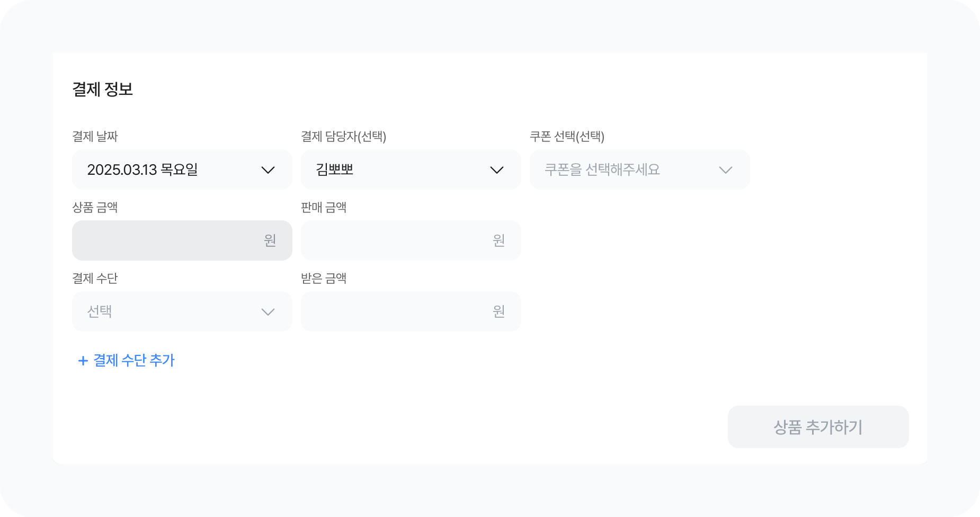Click the 원 suffix in the 판매 금액 field
This screenshot has height=517, width=980.
pos(499,240)
